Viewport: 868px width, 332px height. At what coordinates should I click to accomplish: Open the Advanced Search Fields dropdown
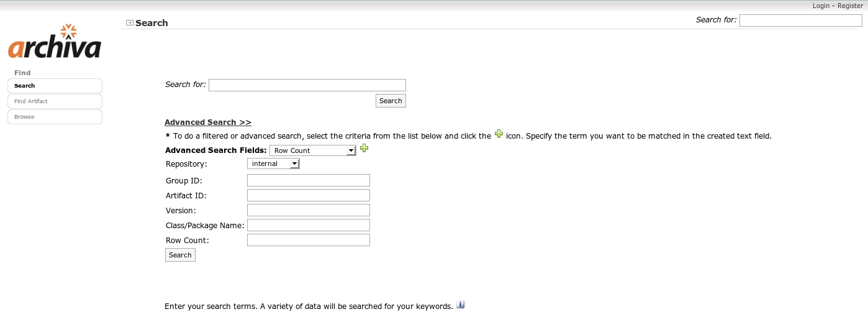coord(312,150)
